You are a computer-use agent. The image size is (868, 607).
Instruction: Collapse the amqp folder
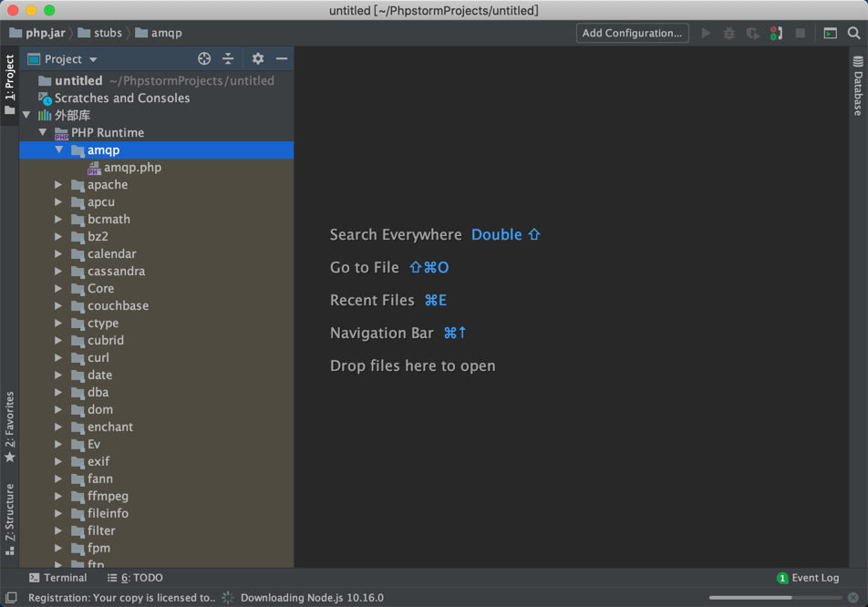coord(58,149)
